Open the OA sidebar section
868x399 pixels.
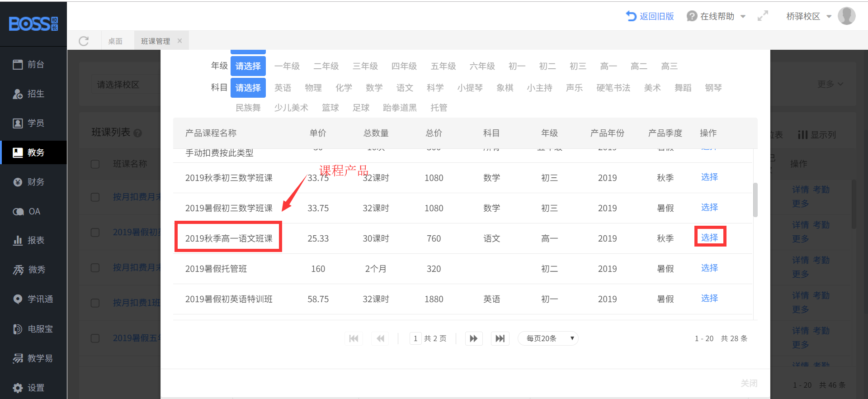33,211
